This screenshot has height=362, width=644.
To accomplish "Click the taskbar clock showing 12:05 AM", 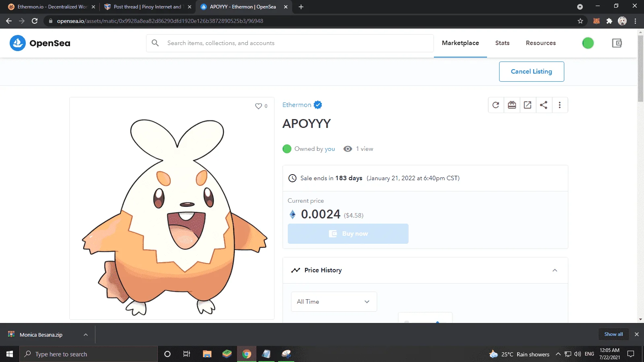I will coord(609,354).
